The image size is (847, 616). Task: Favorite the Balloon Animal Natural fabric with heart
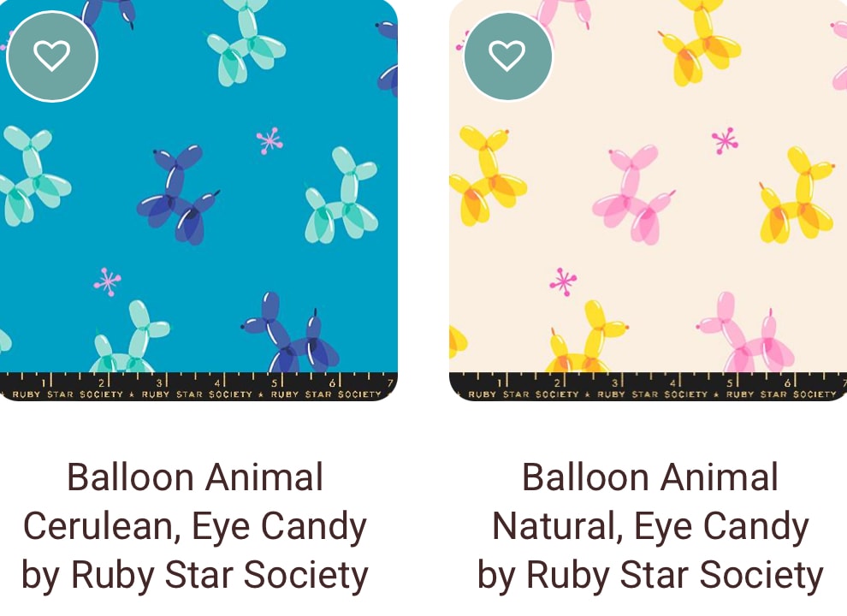507,56
